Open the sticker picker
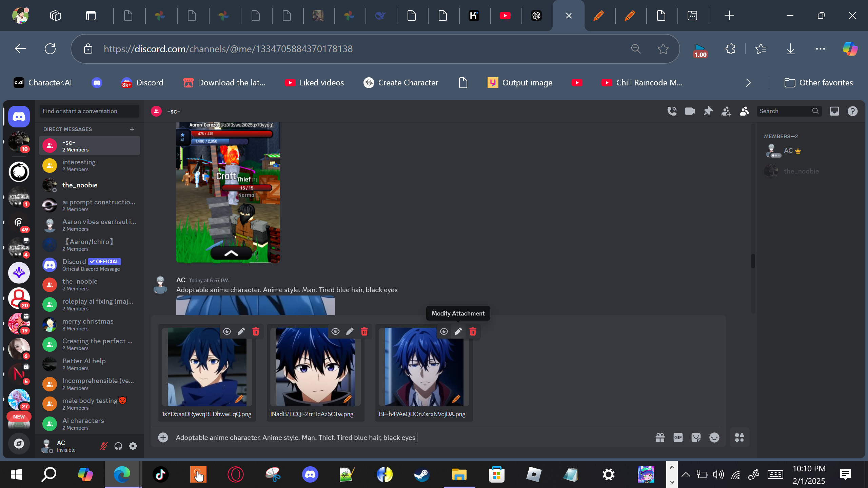This screenshot has height=488, width=868. 696,438
